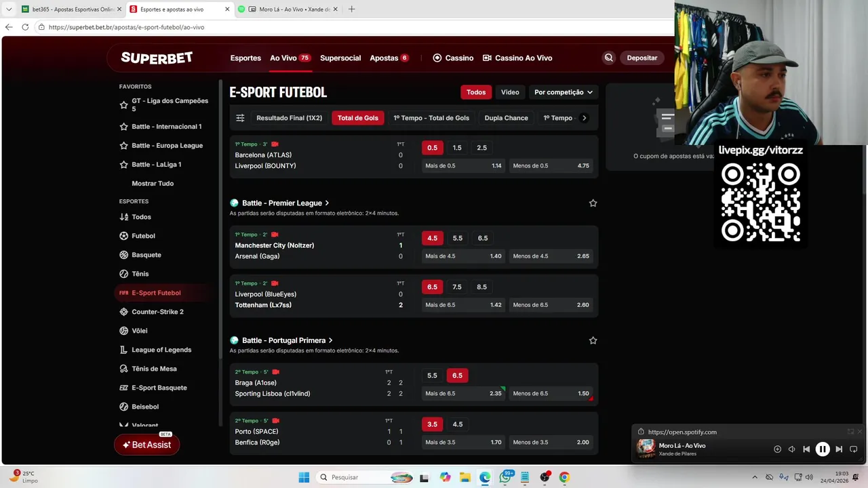Select 5.5 goal line for Manchester City match
This screenshot has width=868, height=488.
[x=458, y=238]
